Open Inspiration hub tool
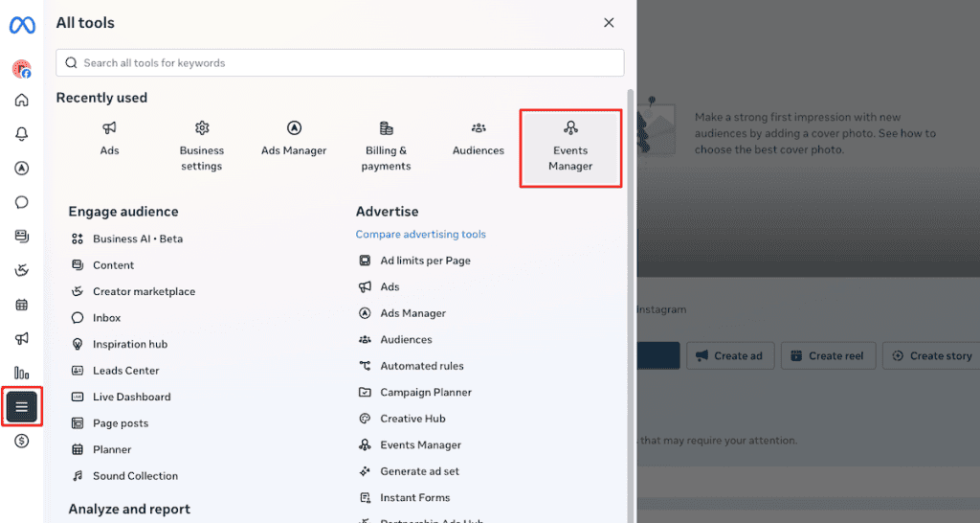Screen dimensions: 980x523 [120, 344]
